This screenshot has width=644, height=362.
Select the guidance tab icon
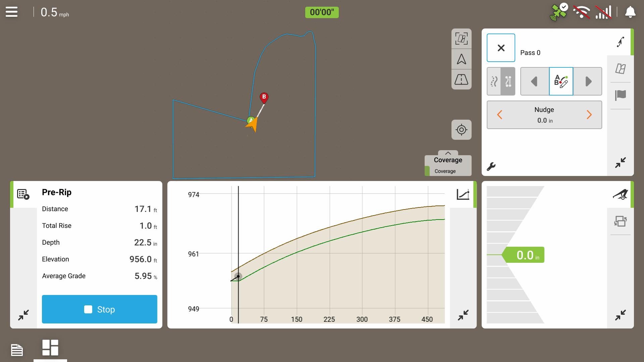pyautogui.click(x=621, y=42)
